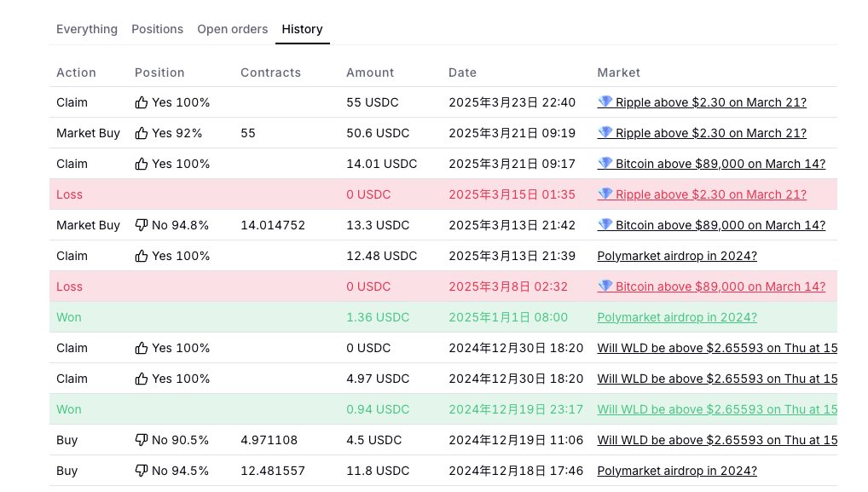Click the date '2025年3月21日 09:19'
Image resolution: width=868 pixels, height=492 pixels.
pyautogui.click(x=512, y=133)
